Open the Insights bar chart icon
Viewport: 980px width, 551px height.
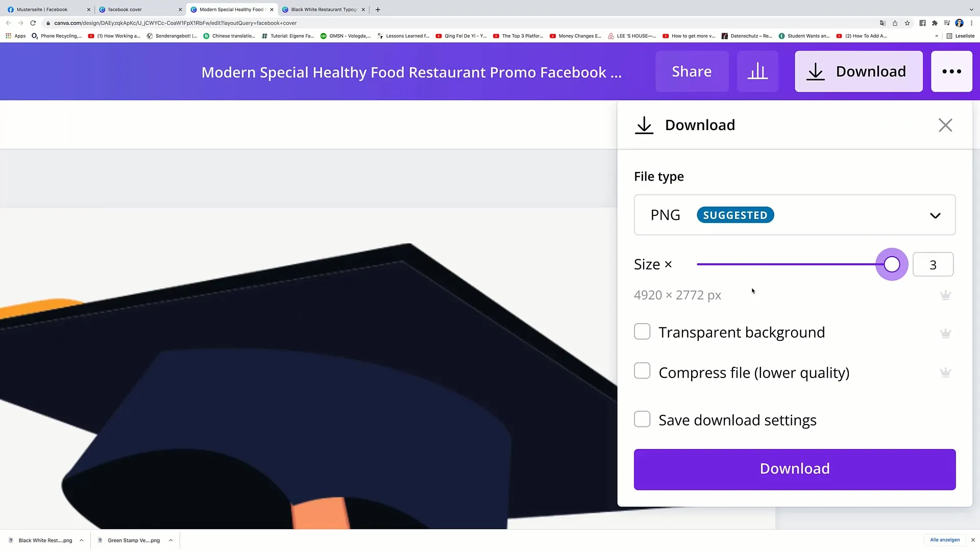(x=757, y=71)
